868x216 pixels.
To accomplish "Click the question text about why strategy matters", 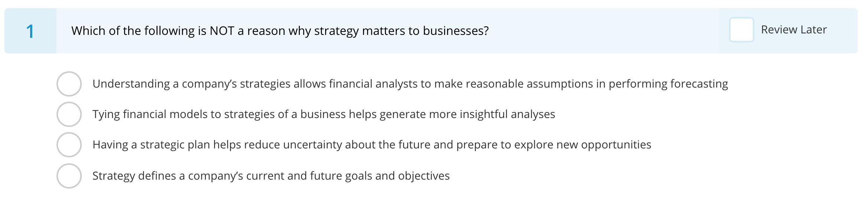I will point(280,31).
